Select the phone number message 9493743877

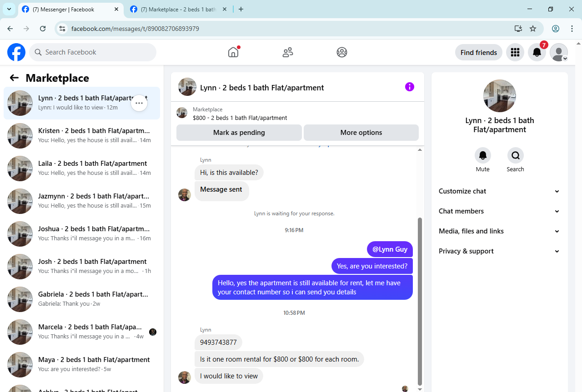point(218,342)
